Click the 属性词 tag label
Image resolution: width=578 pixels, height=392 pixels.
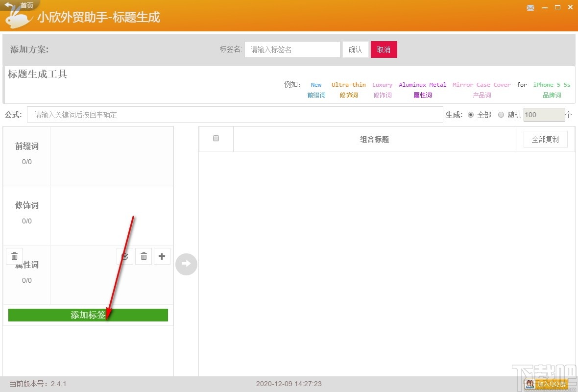pyautogui.click(x=27, y=265)
